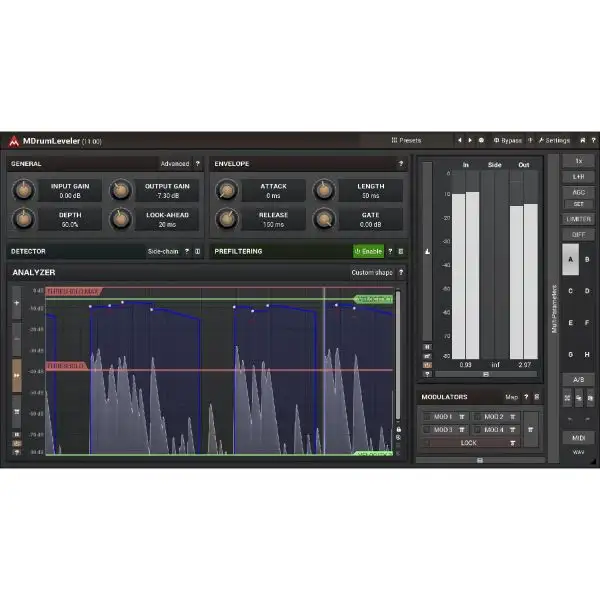600x600 pixels.
Task: Click the Input Gain knob
Action: coord(22,190)
